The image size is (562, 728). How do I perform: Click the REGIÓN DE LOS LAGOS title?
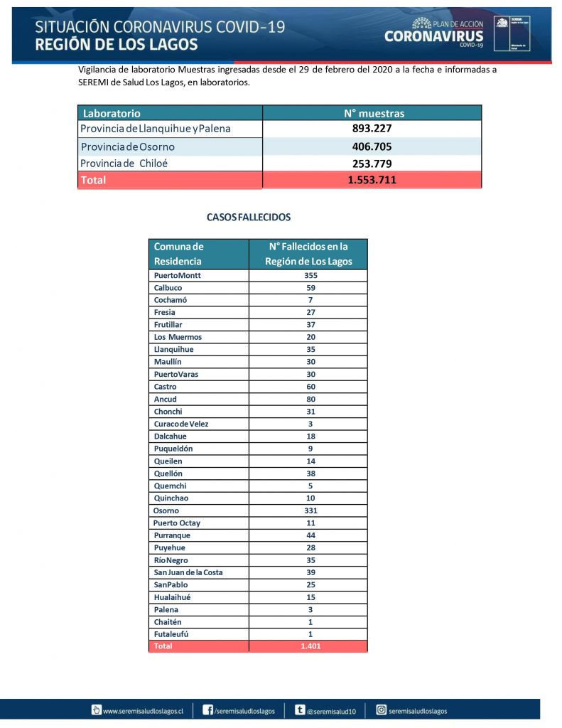tap(117, 45)
